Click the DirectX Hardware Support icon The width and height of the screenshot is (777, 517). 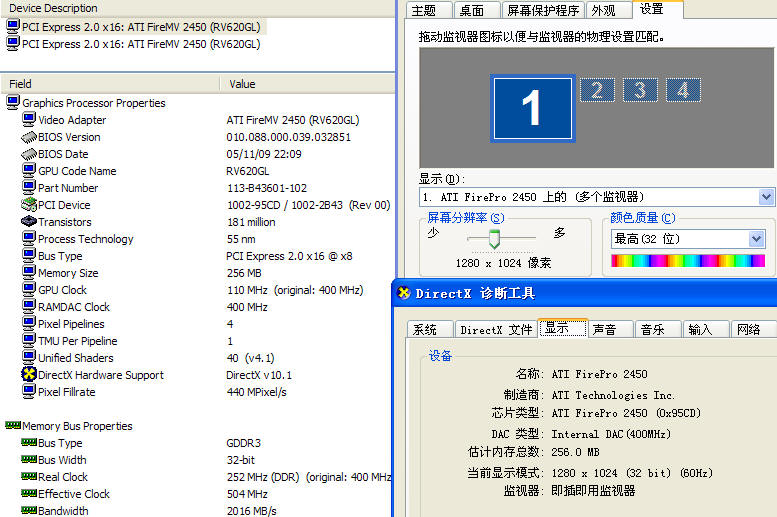pyautogui.click(x=29, y=374)
